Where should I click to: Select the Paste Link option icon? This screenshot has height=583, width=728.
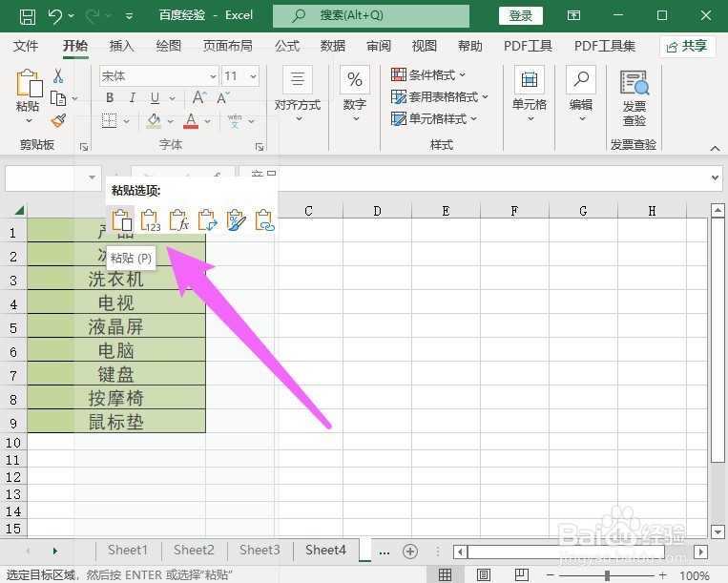point(265,220)
